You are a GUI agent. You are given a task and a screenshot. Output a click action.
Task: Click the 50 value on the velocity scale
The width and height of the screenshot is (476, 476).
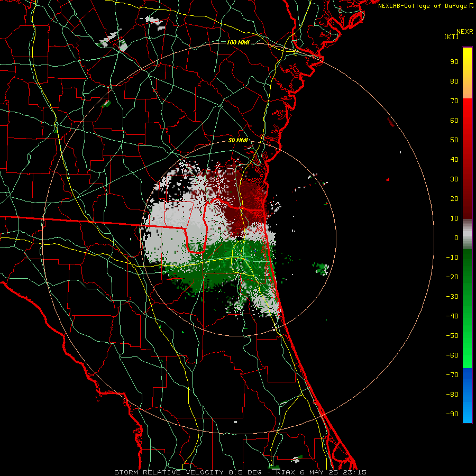point(454,140)
